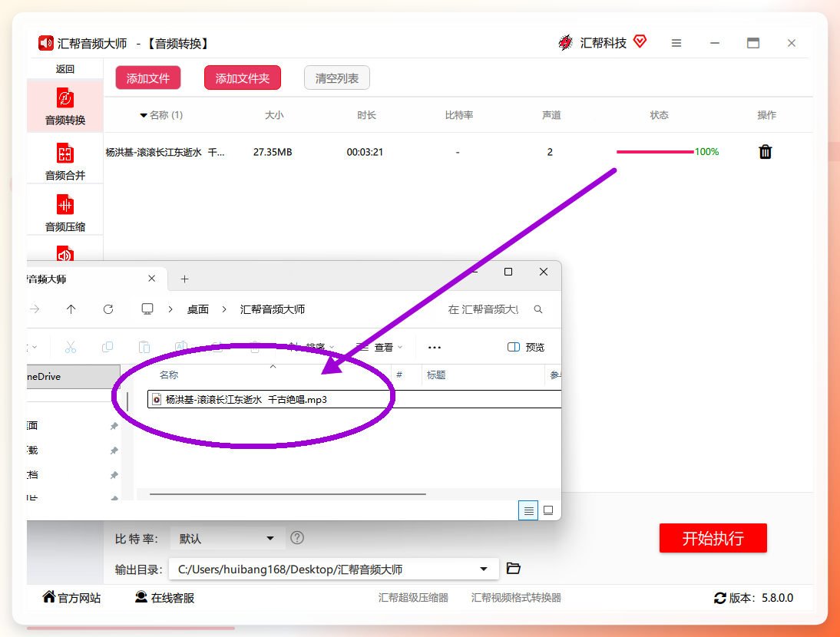Go up one folder in Explorer

tap(71, 309)
